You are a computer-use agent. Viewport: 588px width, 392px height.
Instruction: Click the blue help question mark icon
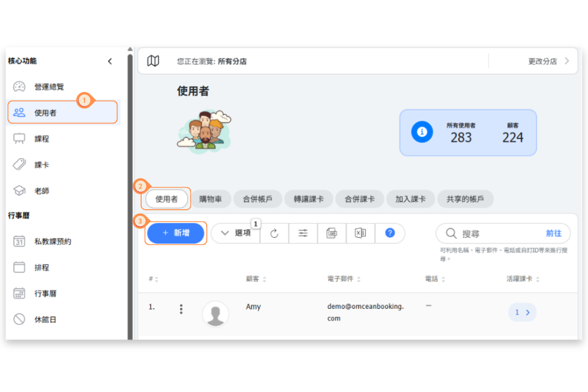coord(390,233)
